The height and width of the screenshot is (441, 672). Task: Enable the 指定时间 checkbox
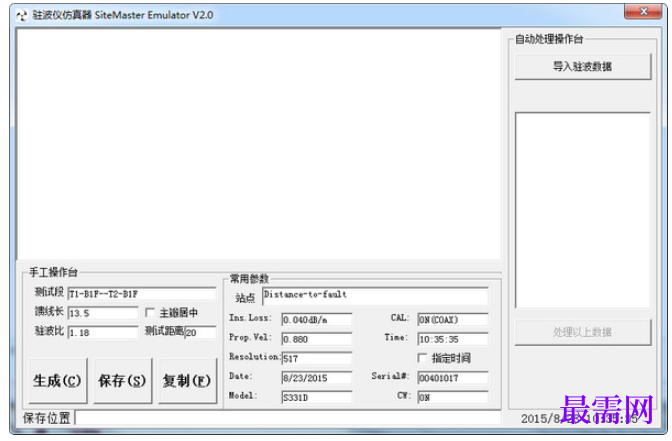click(x=422, y=358)
